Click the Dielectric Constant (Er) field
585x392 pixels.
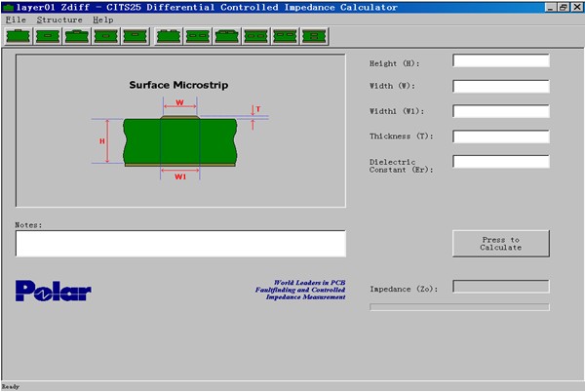pos(500,161)
